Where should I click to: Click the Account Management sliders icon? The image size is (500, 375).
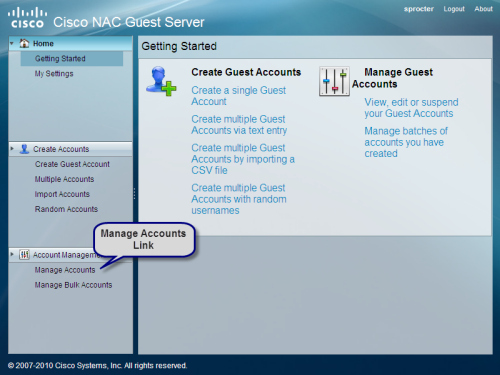[24, 255]
